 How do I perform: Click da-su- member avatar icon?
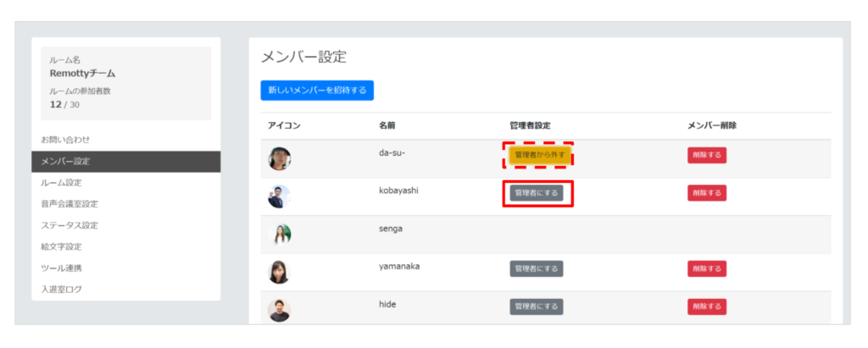[280, 159]
